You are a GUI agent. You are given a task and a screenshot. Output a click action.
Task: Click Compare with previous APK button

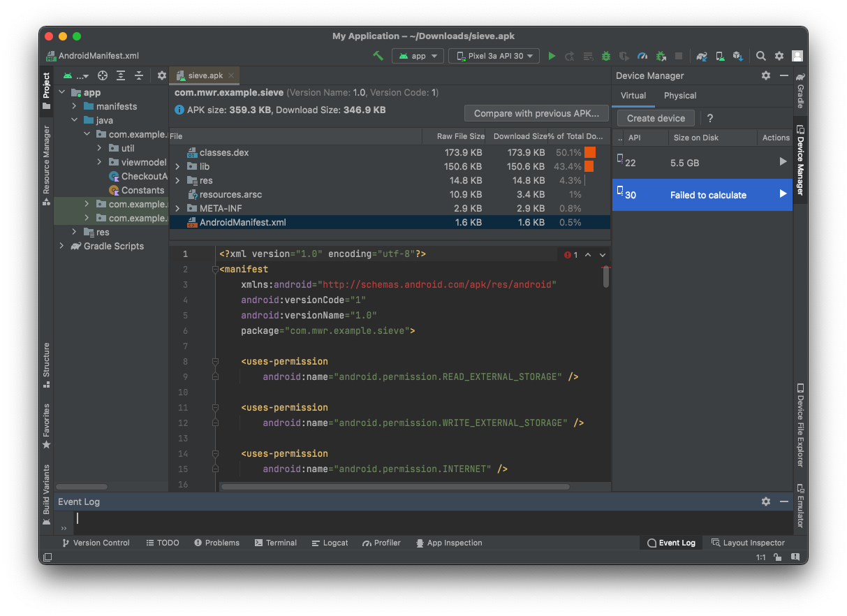tap(536, 113)
